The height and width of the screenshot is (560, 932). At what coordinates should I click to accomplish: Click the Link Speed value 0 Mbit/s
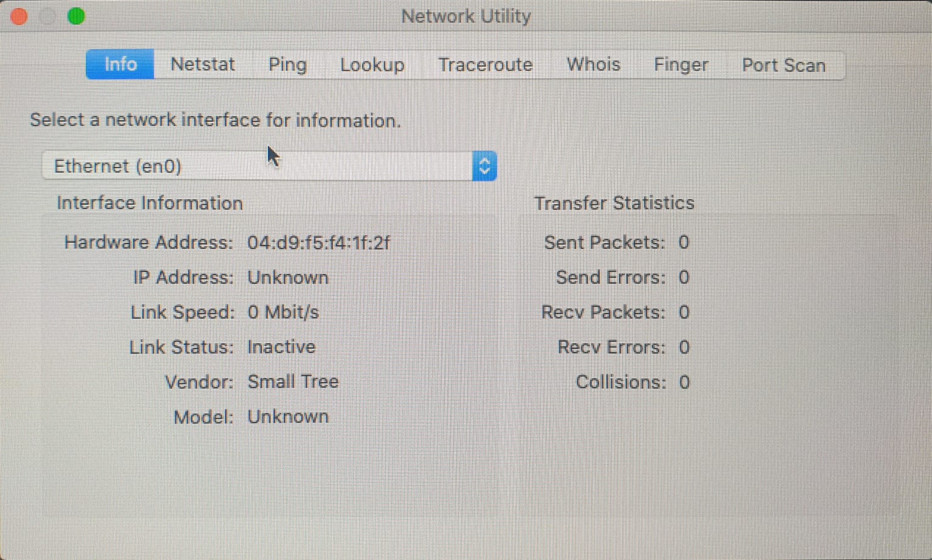coord(283,312)
